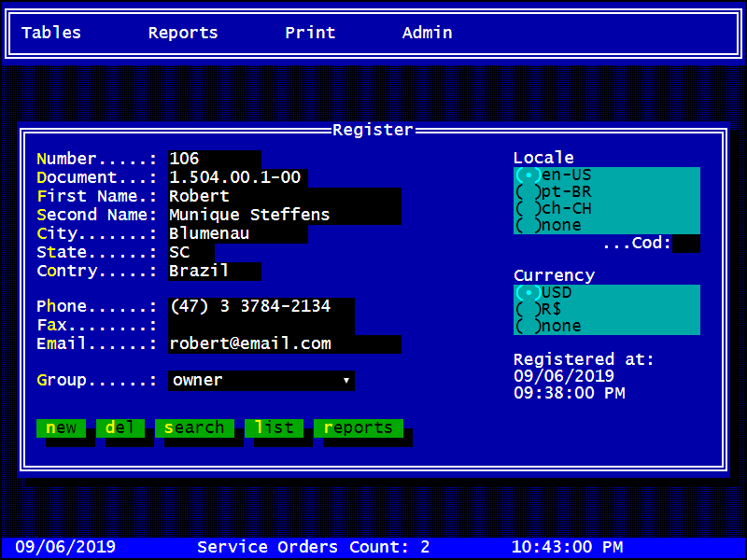Viewport: 747px width, 560px height.
Task: Click the 'Register' window title
Action: coord(373,130)
